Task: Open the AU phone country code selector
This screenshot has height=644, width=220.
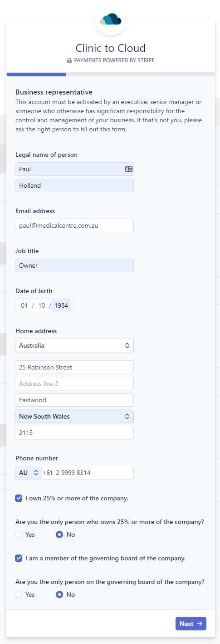Action: 28,473
